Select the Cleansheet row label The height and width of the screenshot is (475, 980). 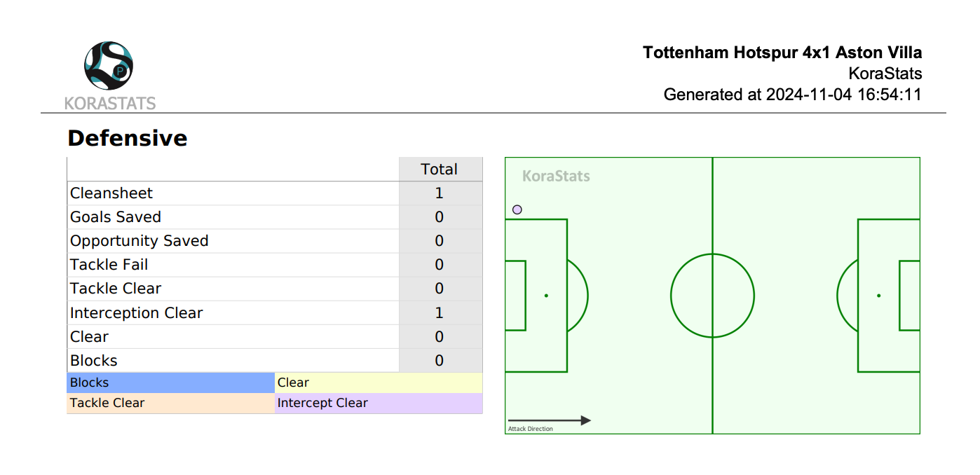(111, 193)
